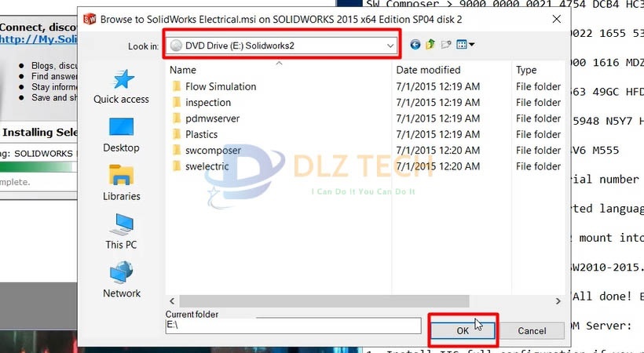The width and height of the screenshot is (644, 353).
Task: Click the Flow Simulation folder icon
Action: (177, 86)
